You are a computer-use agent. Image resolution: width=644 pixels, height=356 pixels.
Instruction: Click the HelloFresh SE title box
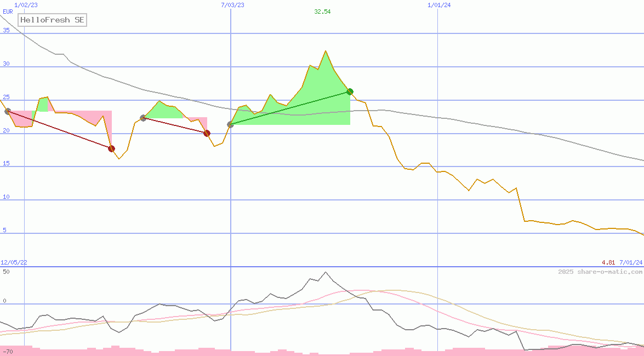point(53,20)
